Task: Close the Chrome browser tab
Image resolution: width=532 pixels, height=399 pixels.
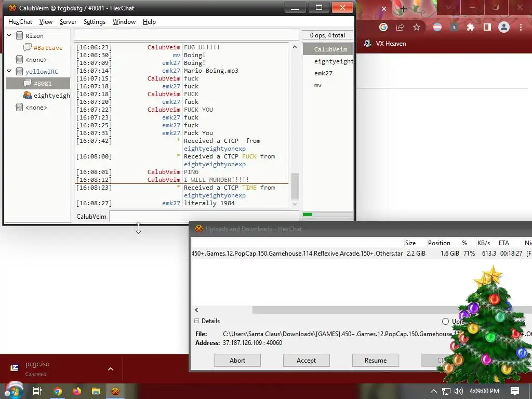Action: click(x=384, y=9)
